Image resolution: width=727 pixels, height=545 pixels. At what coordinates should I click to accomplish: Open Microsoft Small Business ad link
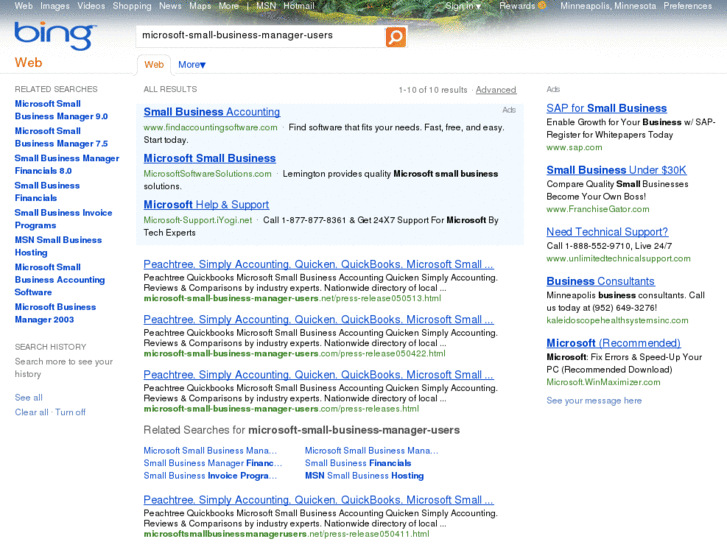(x=210, y=158)
